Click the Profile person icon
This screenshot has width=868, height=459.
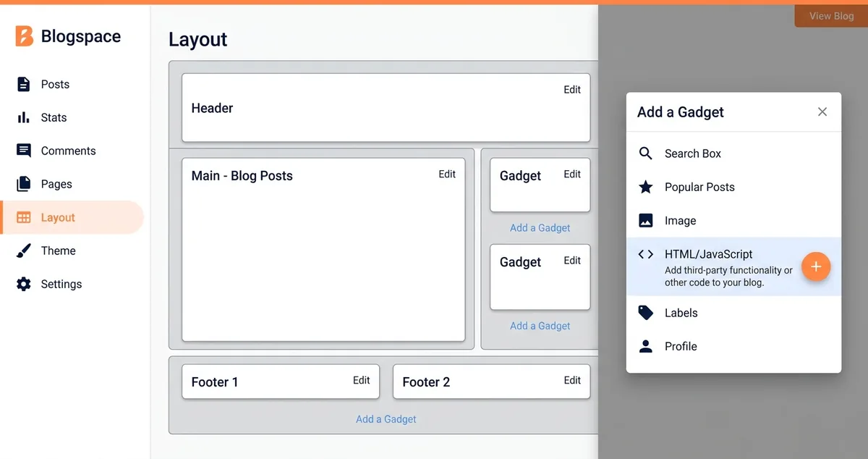[x=646, y=346]
